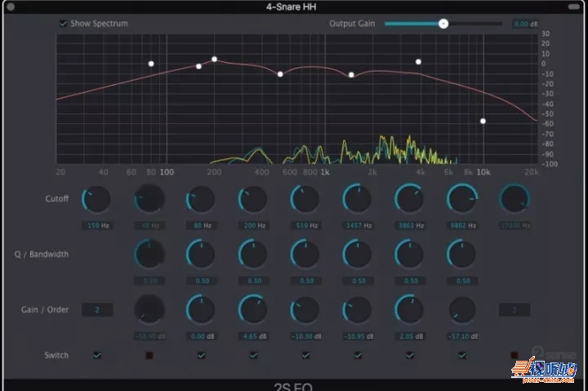Click the Q knob of the 9862 Hz band
Viewport: 588px width, 391px height.
(461, 254)
